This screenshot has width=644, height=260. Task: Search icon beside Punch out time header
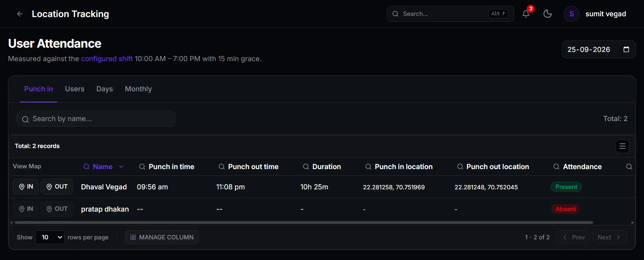(x=221, y=167)
